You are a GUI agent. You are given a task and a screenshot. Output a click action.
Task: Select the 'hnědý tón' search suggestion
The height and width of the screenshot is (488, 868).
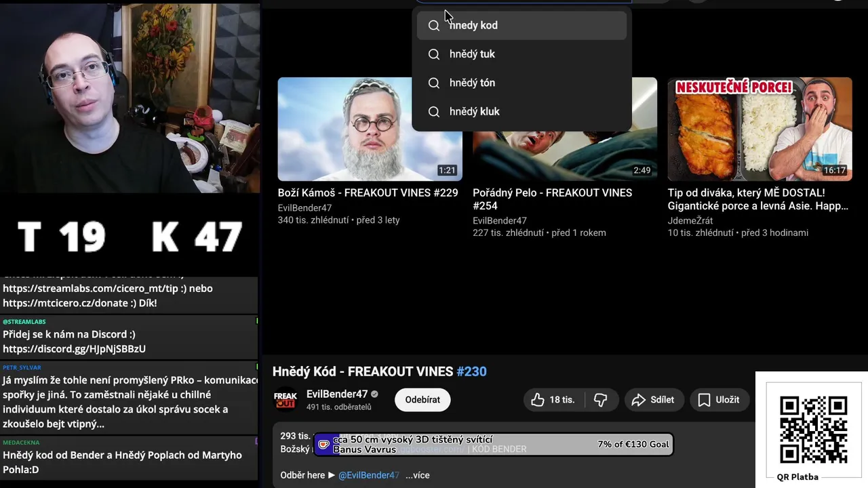coord(521,83)
